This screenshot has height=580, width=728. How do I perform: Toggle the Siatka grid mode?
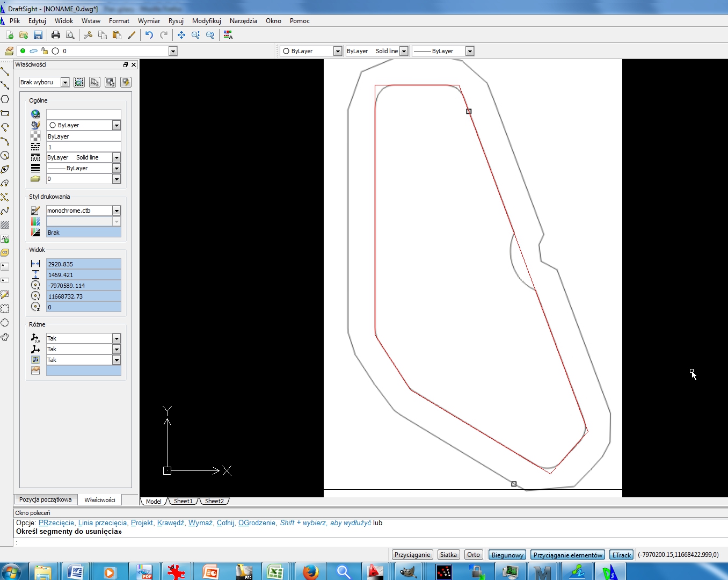pos(448,555)
